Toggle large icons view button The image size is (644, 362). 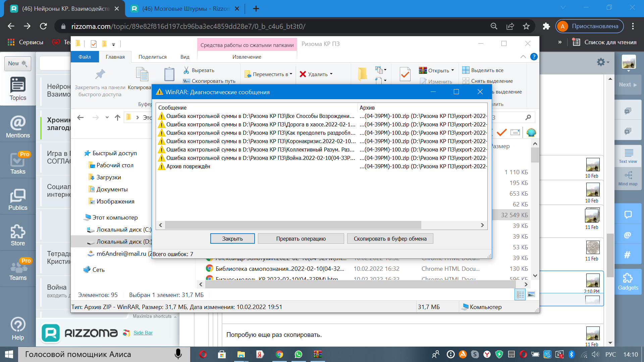click(531, 295)
